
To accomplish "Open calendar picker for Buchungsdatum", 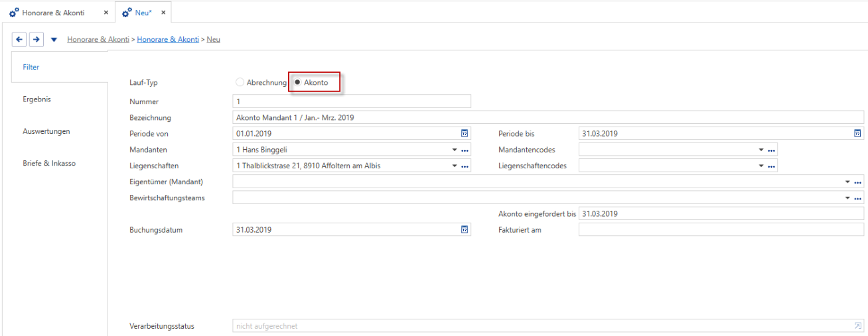I will click(465, 230).
